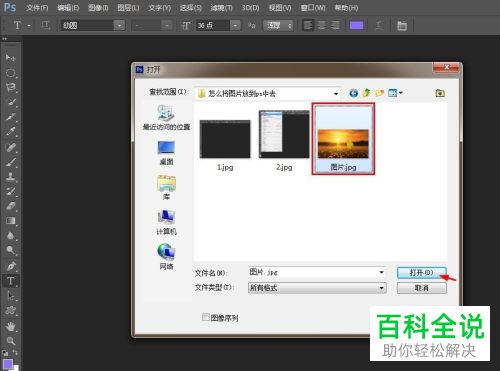Click the 打开(O) button
Screen dimensions: 500x371
pyautogui.click(x=421, y=272)
